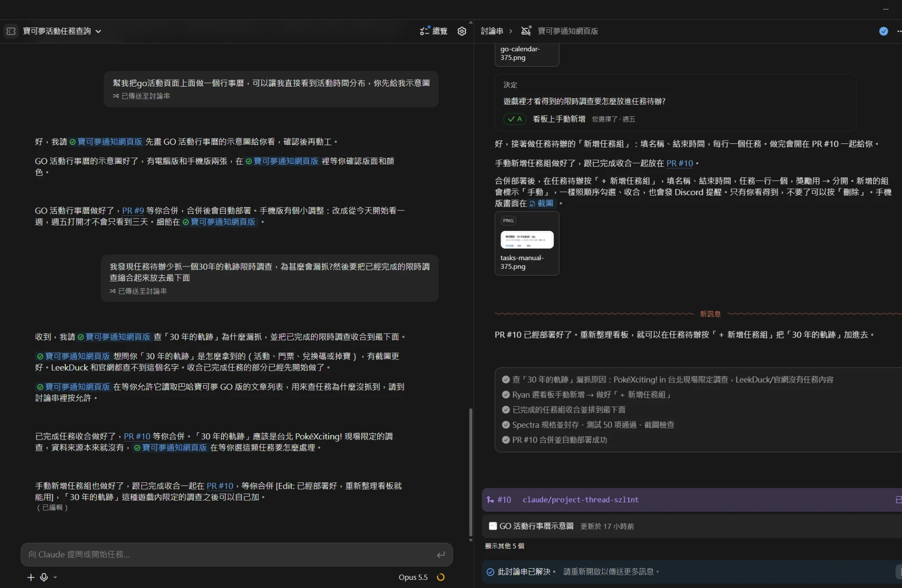
Task: Open PR #9 link in left conversation
Action: [133, 211]
